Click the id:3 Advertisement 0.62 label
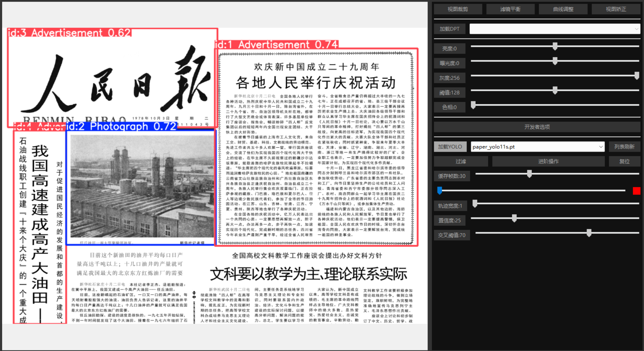The width and height of the screenshot is (644, 351). point(70,33)
